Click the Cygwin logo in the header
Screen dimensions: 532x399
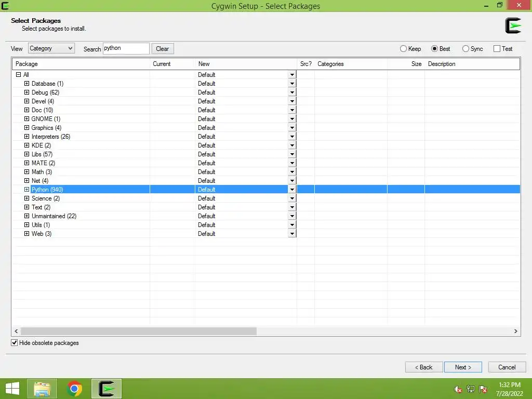click(513, 25)
